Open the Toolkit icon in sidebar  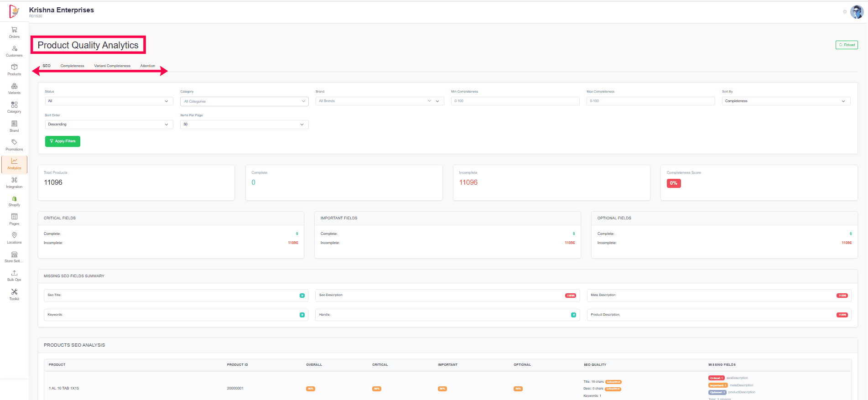pyautogui.click(x=14, y=292)
